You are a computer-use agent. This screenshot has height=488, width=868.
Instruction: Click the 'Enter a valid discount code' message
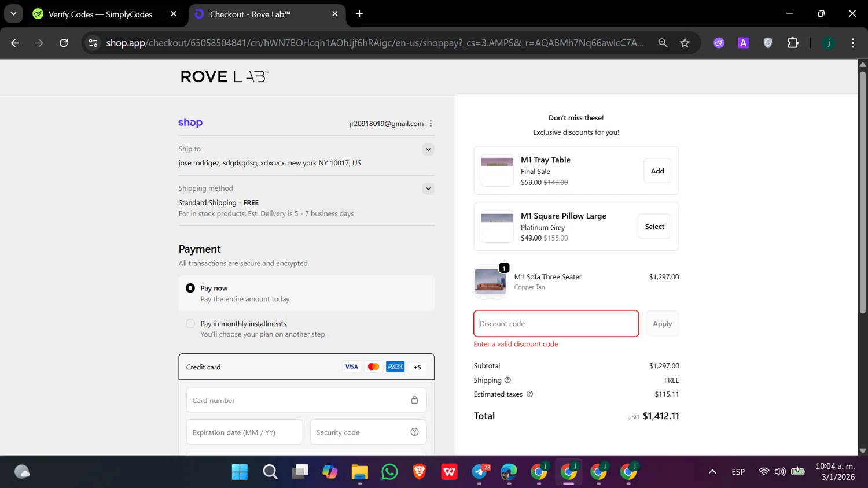point(516,344)
